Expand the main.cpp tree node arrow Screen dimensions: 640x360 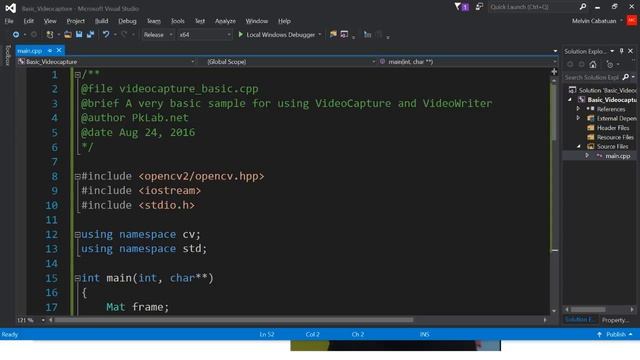click(x=587, y=156)
